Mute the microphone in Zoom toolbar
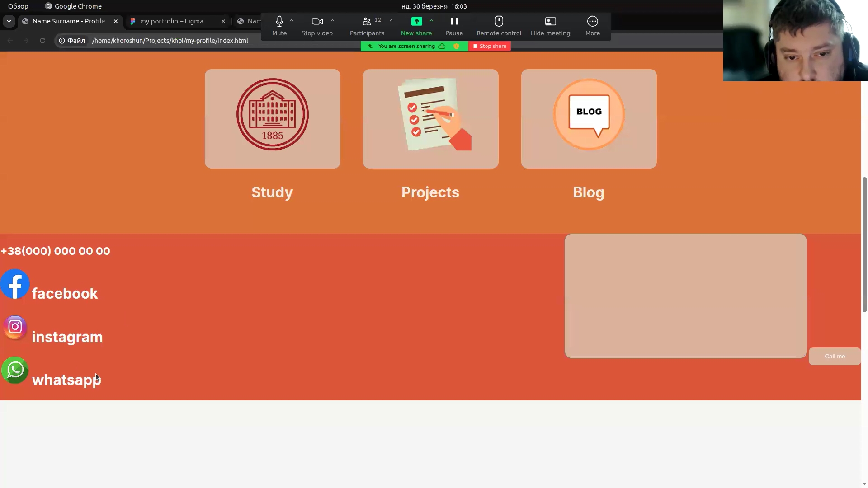This screenshot has height=488, width=868. click(x=279, y=26)
